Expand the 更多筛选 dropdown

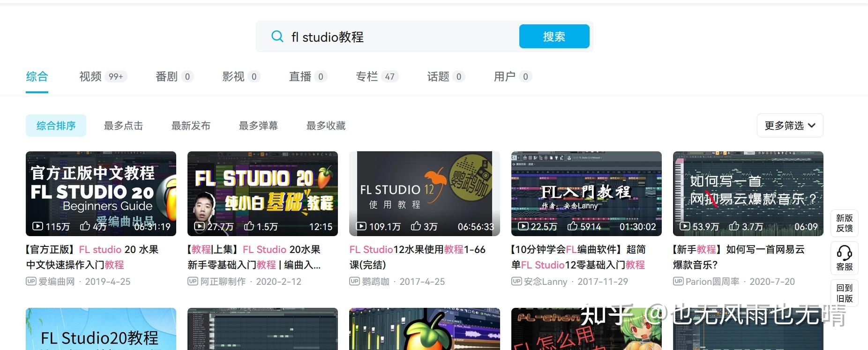click(x=790, y=126)
